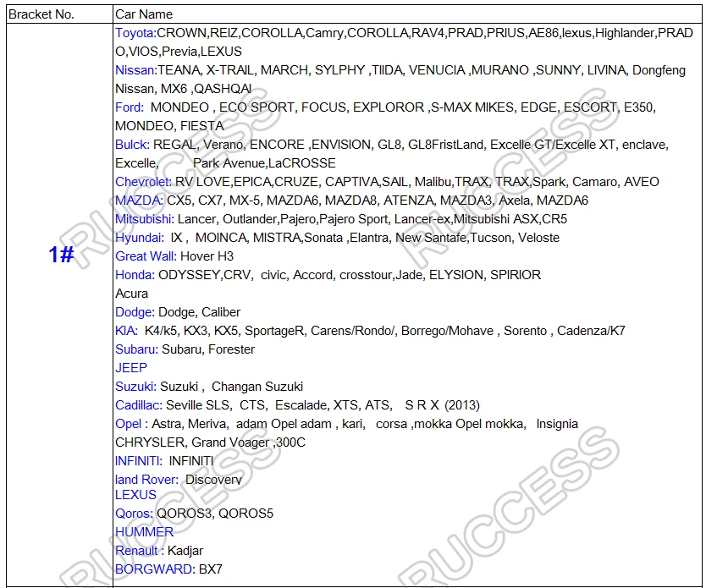
Task: Click the 'BORGWARD' brand label
Action: 153,569
